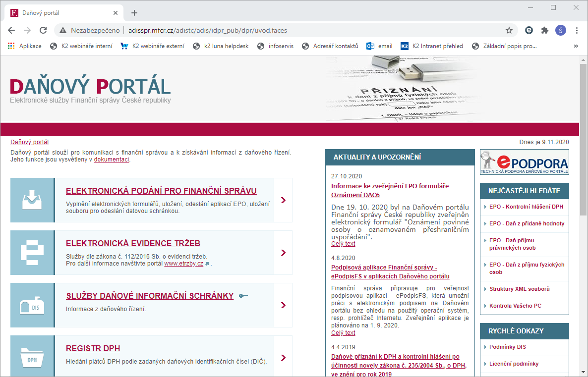Click the Dnes je 9.11.2020 date text
The width and height of the screenshot is (588, 377).
point(544,142)
